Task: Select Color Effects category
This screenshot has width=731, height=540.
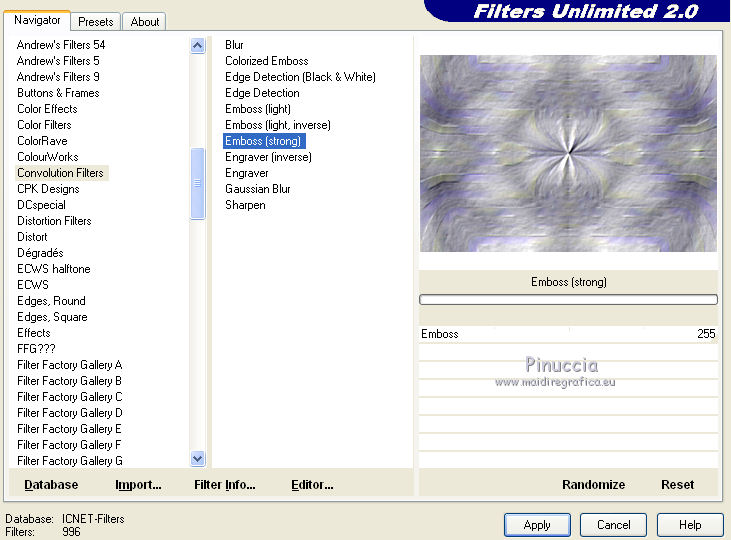Action: click(47, 109)
